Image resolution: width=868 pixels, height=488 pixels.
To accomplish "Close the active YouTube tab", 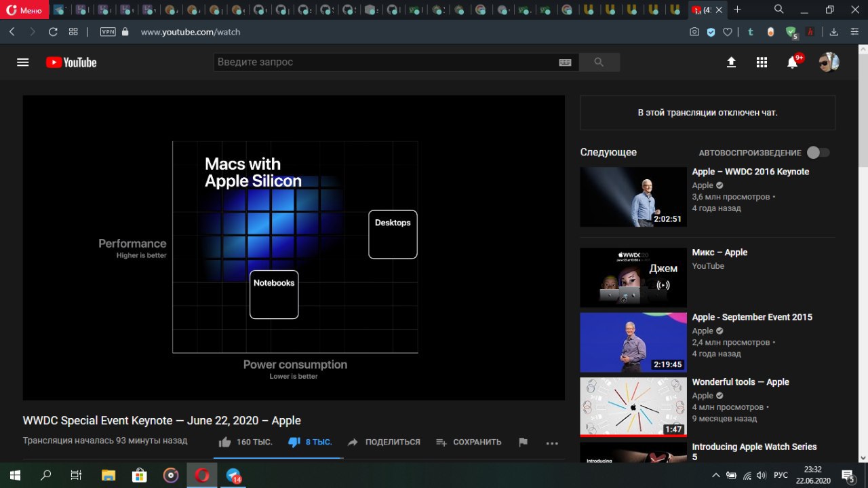I will [721, 10].
